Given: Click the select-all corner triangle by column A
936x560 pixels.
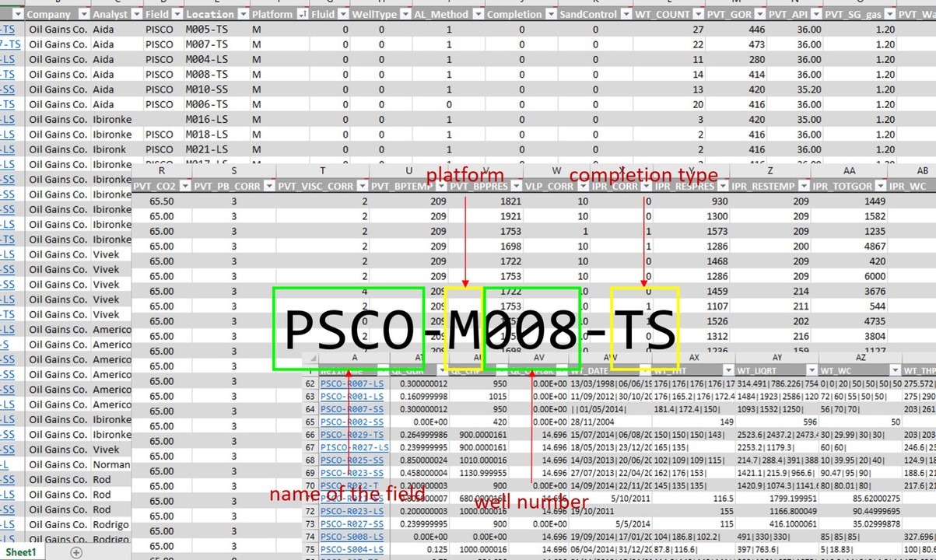Looking at the screenshot, I should pyautogui.click(x=312, y=359).
